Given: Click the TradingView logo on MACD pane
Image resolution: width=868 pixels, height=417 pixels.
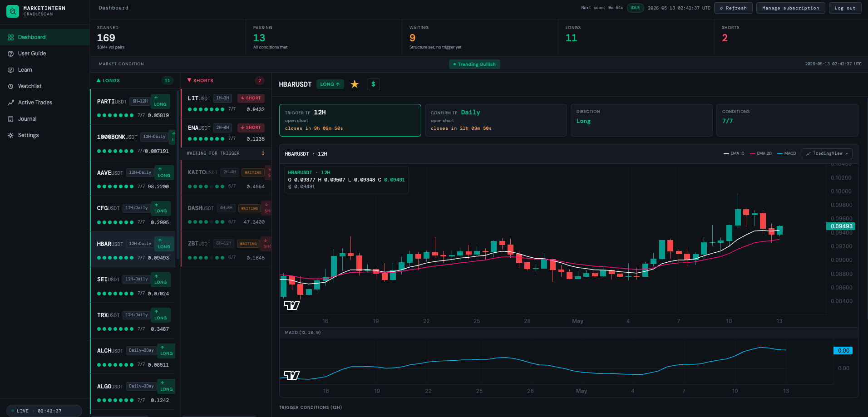Looking at the screenshot, I should (292, 375).
